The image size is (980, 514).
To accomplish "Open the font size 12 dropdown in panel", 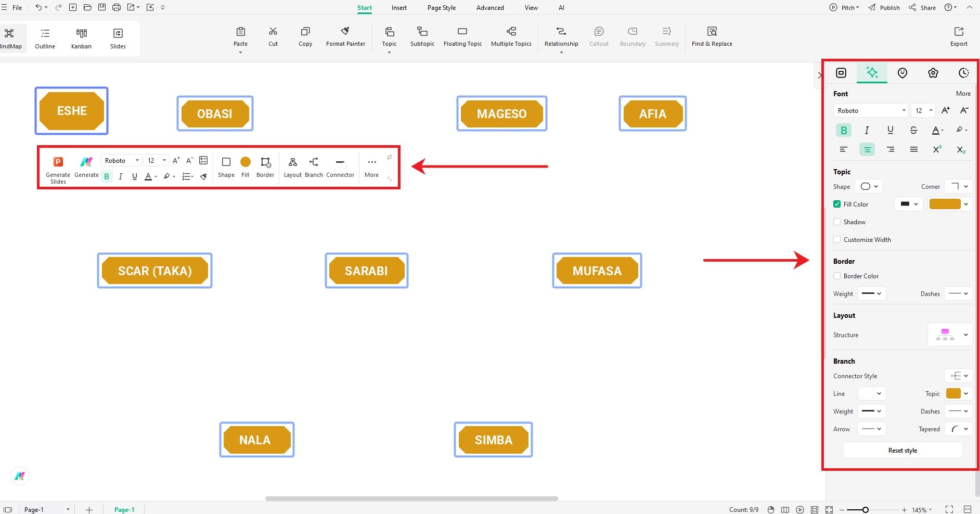I will click(923, 110).
